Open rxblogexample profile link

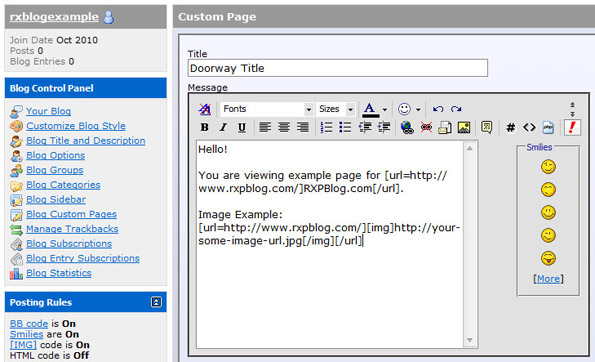54,17
